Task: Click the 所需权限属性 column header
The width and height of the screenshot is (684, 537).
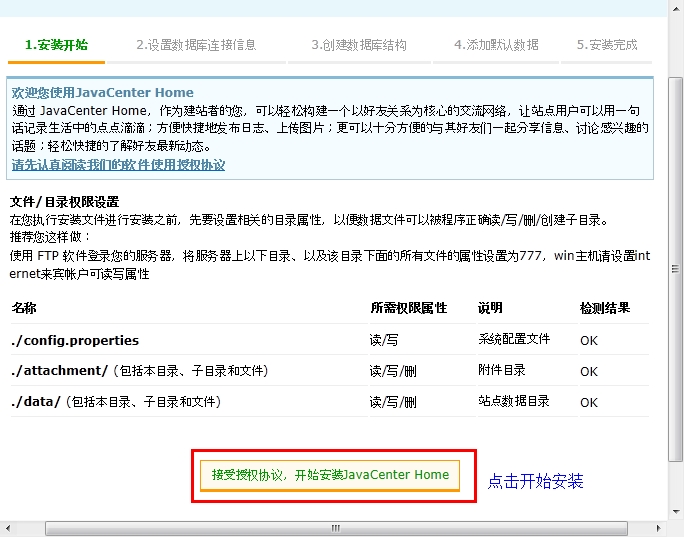Action: click(409, 308)
